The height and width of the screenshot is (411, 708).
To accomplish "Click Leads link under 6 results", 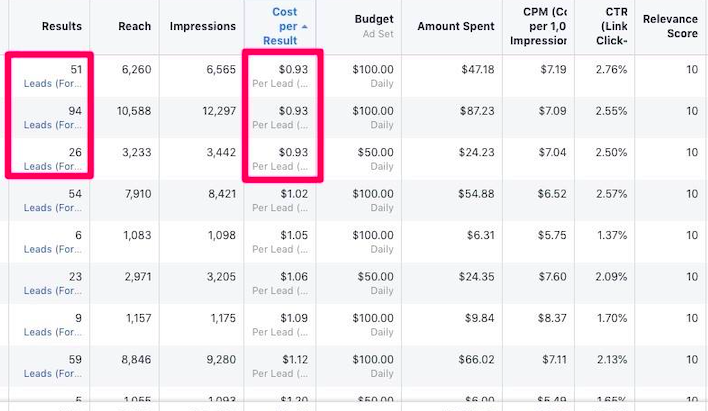I will tap(53, 249).
